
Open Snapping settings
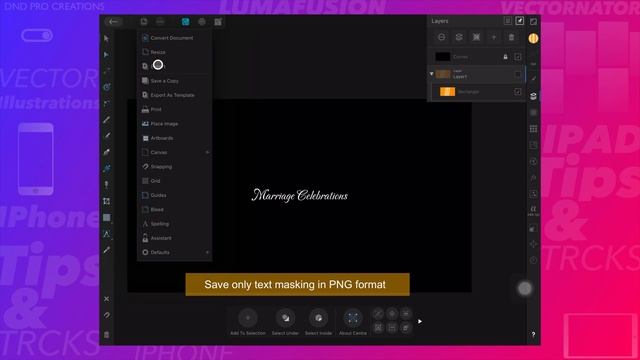click(x=175, y=167)
